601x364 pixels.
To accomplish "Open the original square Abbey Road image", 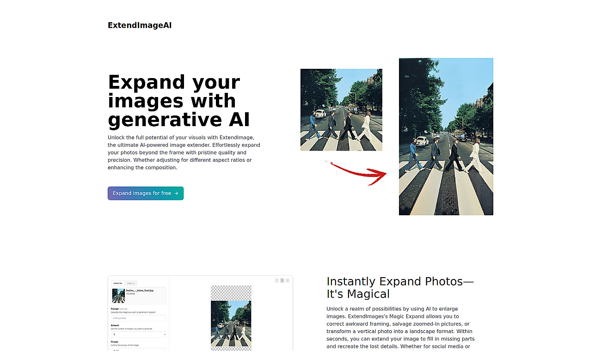I will coord(341,109).
